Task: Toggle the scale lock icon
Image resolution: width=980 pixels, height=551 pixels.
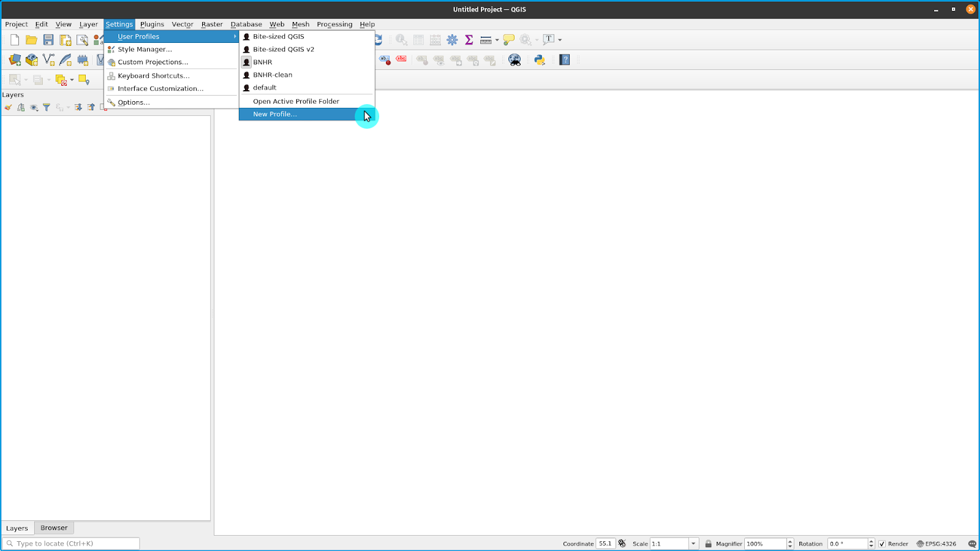Action: (x=708, y=544)
